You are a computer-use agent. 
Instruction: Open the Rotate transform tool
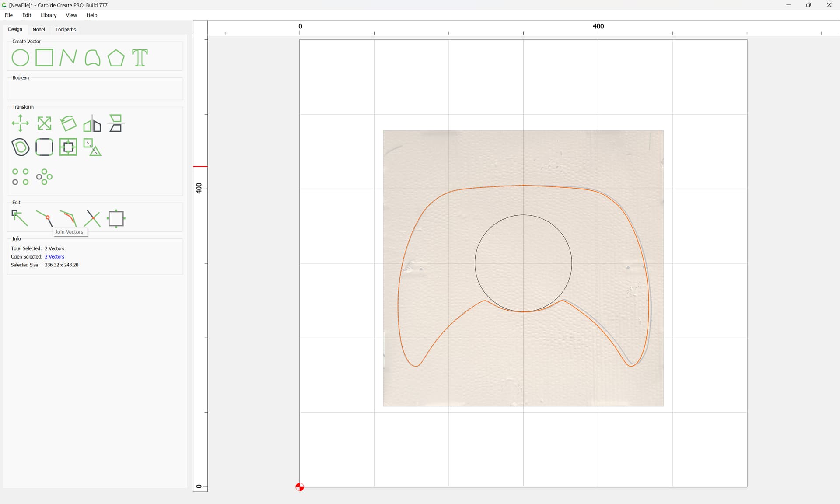(x=68, y=123)
